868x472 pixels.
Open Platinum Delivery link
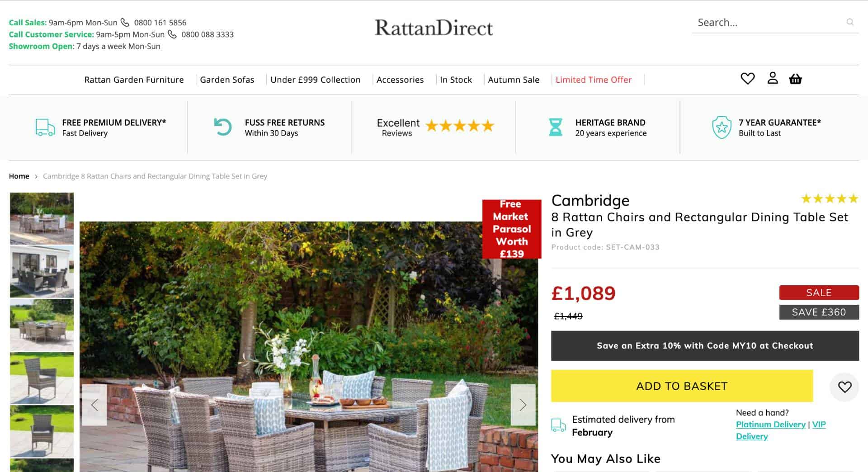pyautogui.click(x=770, y=425)
